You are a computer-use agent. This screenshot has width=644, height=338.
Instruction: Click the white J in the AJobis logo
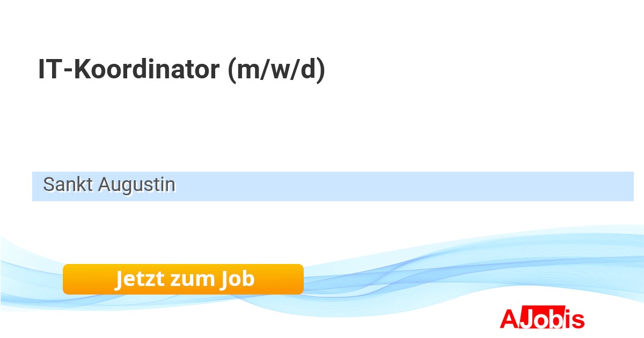526,320
